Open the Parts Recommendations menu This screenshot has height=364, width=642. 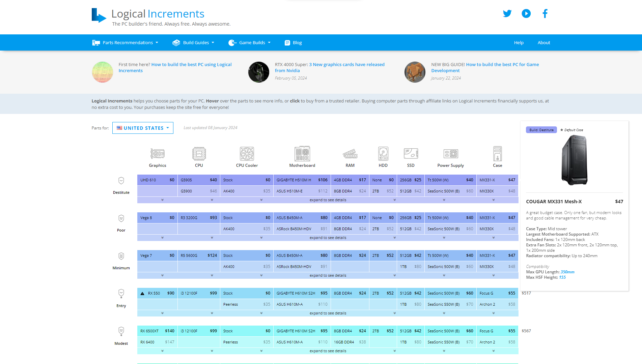[125, 43]
